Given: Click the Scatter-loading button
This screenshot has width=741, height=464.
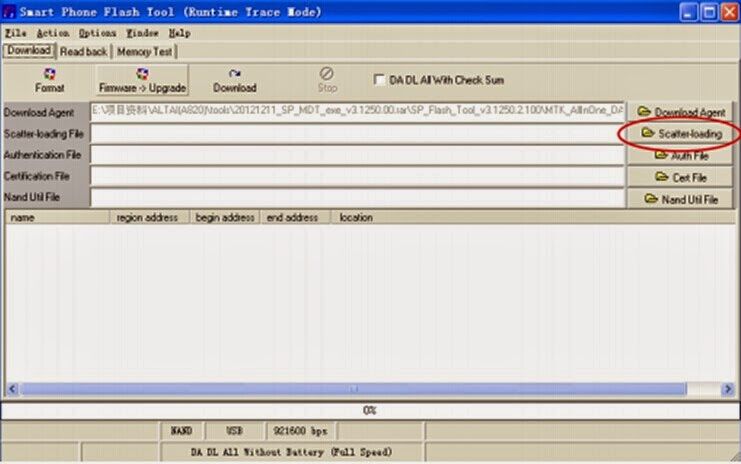Looking at the screenshot, I should (x=680, y=134).
